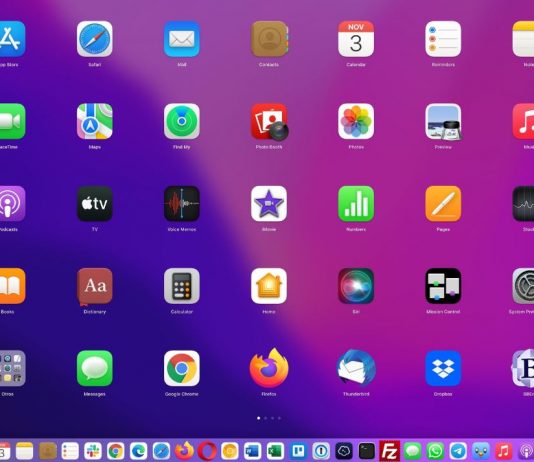Open Notes from the Dock
The height and width of the screenshot is (462, 534).
(25, 451)
